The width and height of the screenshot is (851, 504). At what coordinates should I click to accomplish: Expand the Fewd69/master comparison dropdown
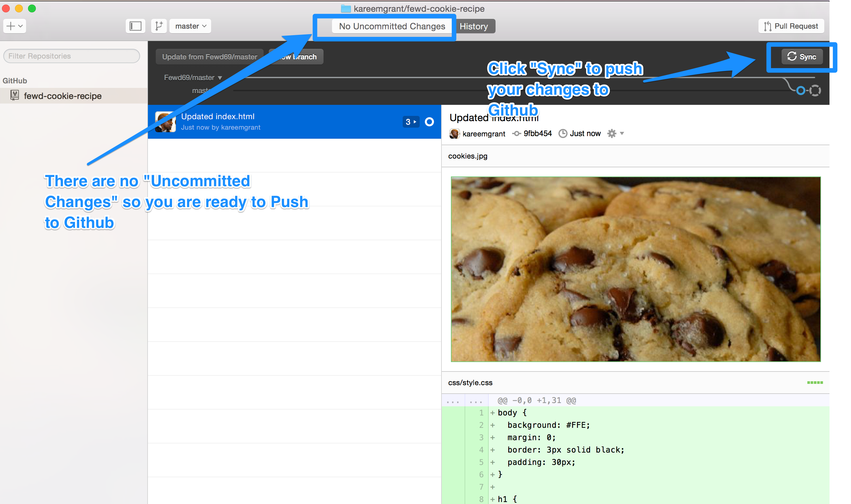[x=193, y=77]
